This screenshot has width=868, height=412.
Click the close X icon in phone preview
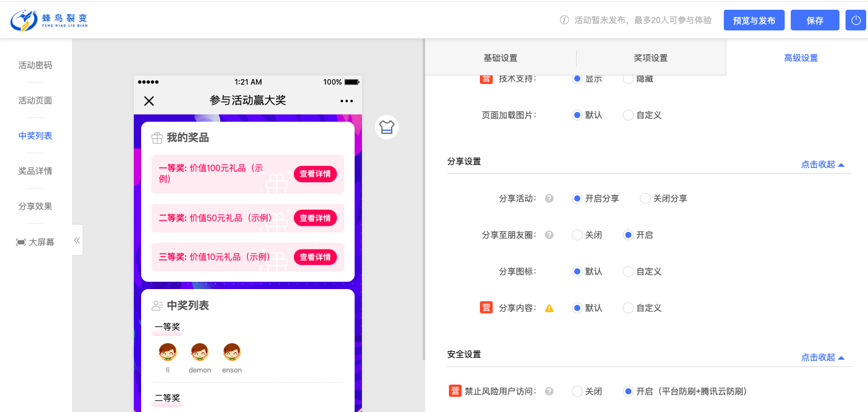point(149,101)
